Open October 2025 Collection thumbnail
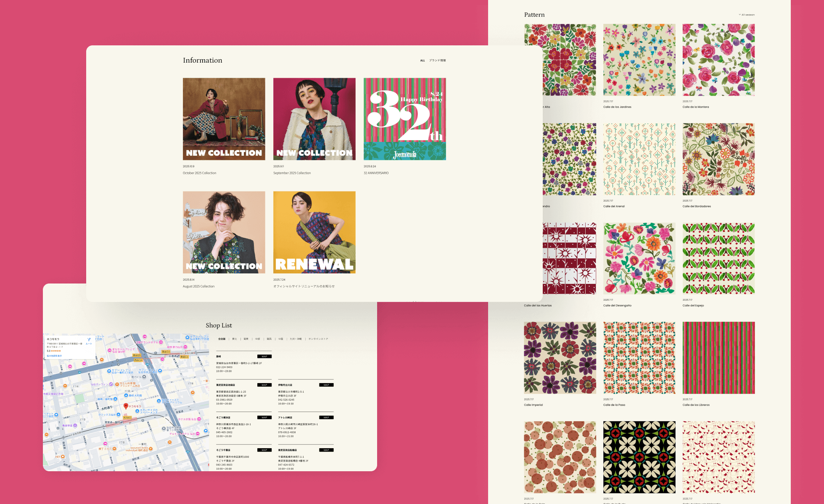Image resolution: width=824 pixels, height=504 pixels. click(224, 119)
